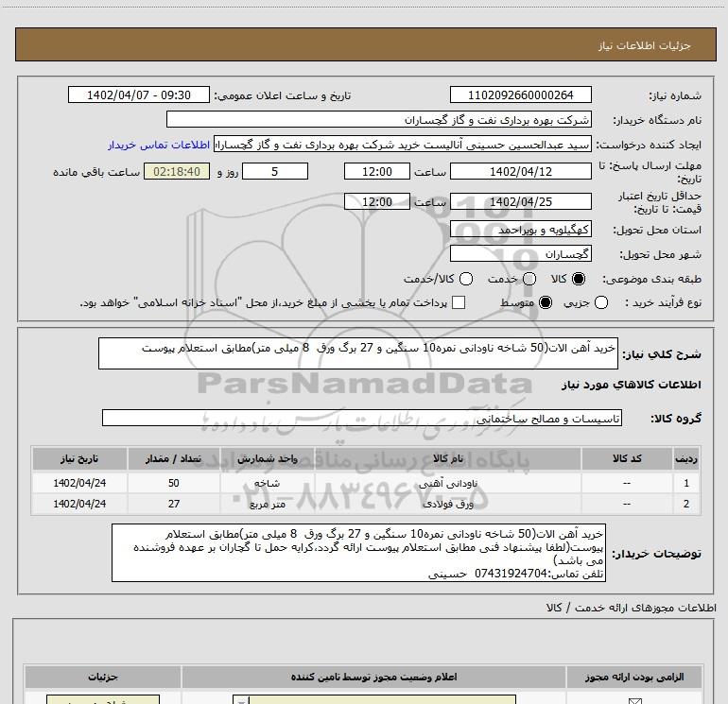Viewport: 728px width, 704px height.
Task: Click the need number field 1102092660000264
Action: coord(520,94)
